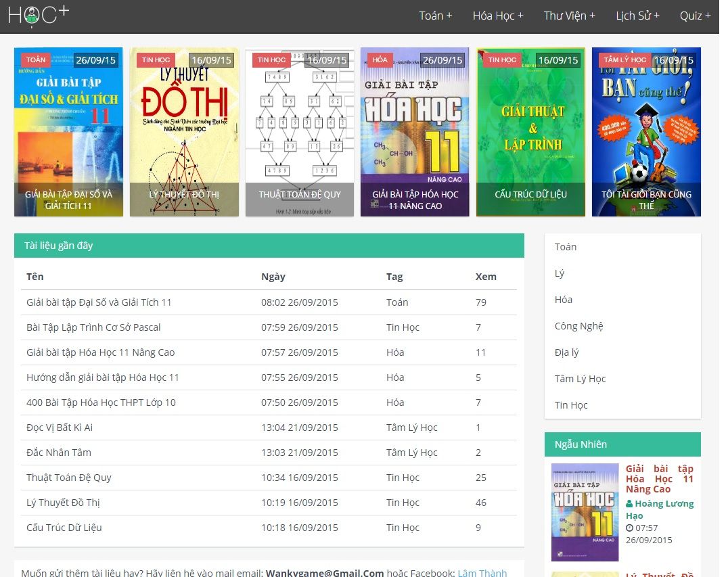This screenshot has height=577, width=728.
Task: Click Lâm Thành Facebook link
Action: coord(482,573)
